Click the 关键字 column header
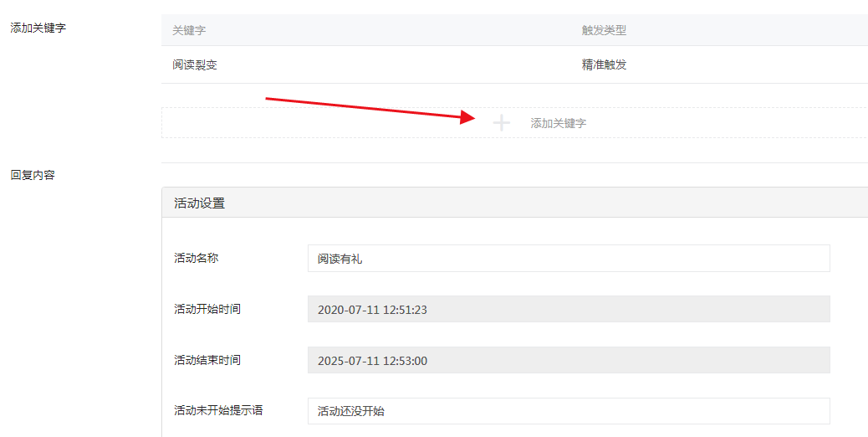This screenshot has width=868, height=437. (x=189, y=30)
